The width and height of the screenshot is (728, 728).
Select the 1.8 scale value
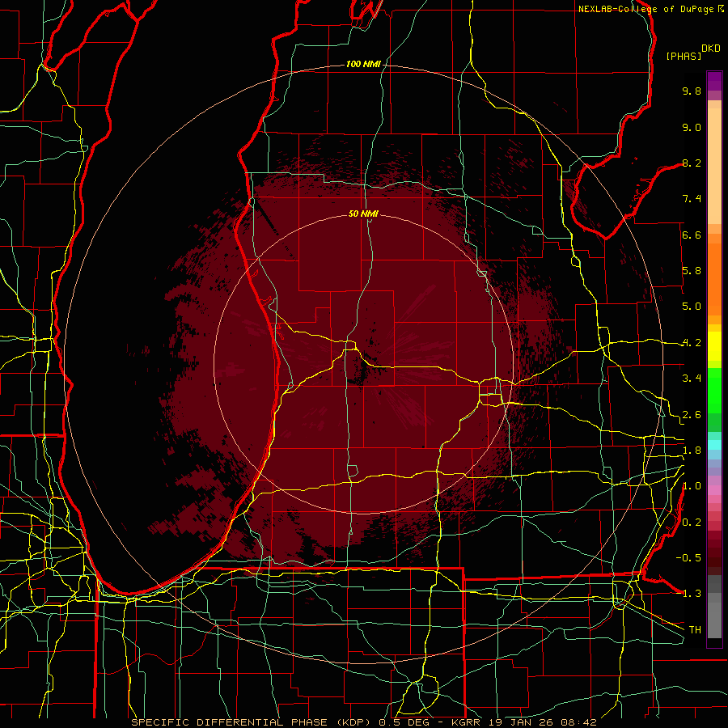(x=692, y=451)
